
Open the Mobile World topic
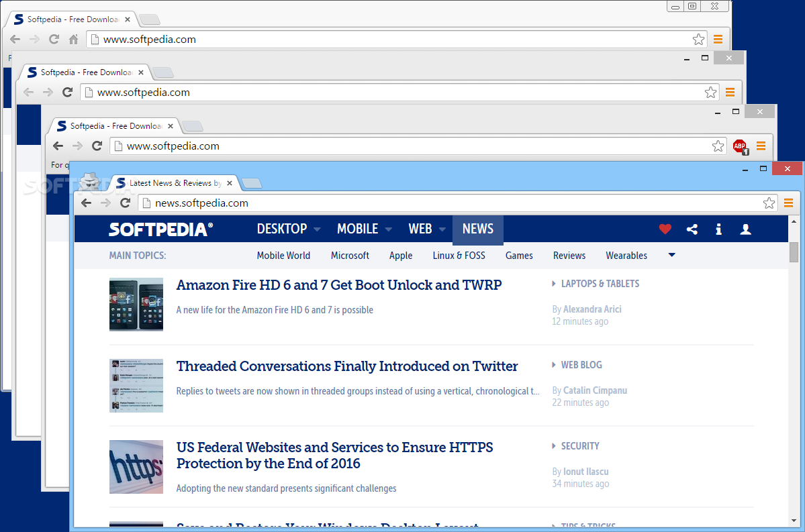pyautogui.click(x=283, y=256)
